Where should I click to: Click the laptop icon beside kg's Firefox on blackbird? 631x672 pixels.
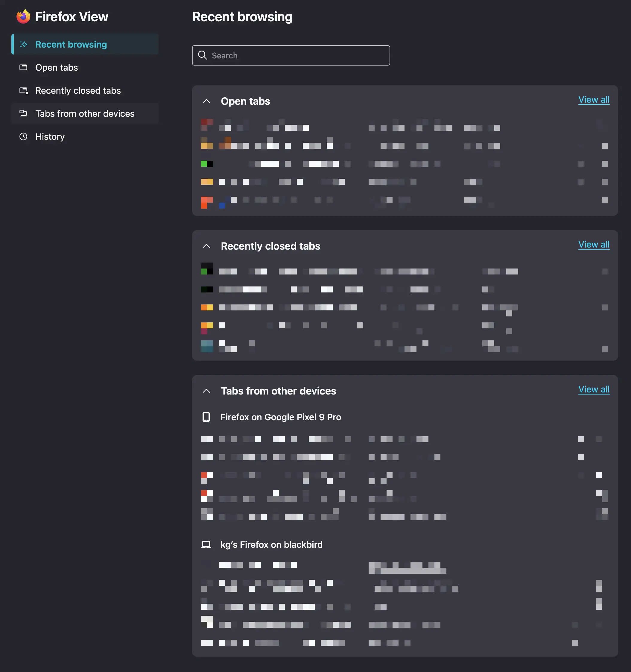[207, 544]
